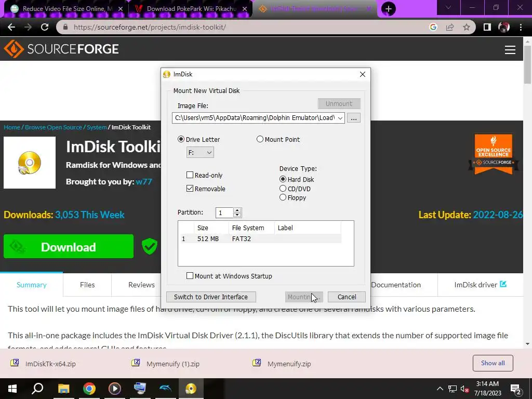Click the ImDisk Toolkit disc thumbnail
Viewport: 532px width, 399px height.
tap(30, 163)
